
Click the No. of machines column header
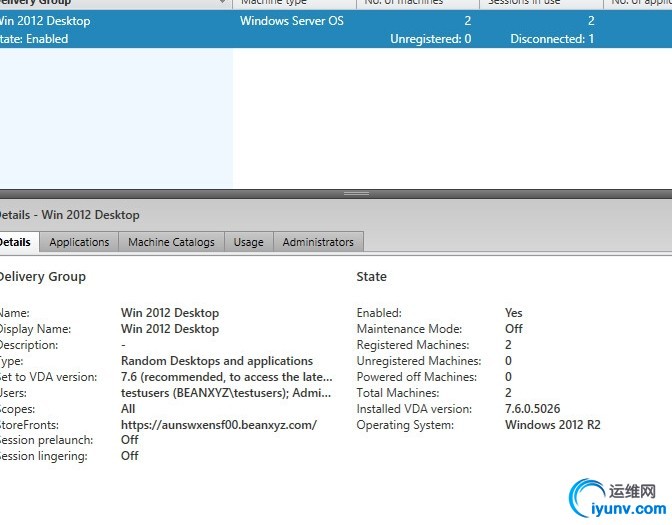coord(417,3)
